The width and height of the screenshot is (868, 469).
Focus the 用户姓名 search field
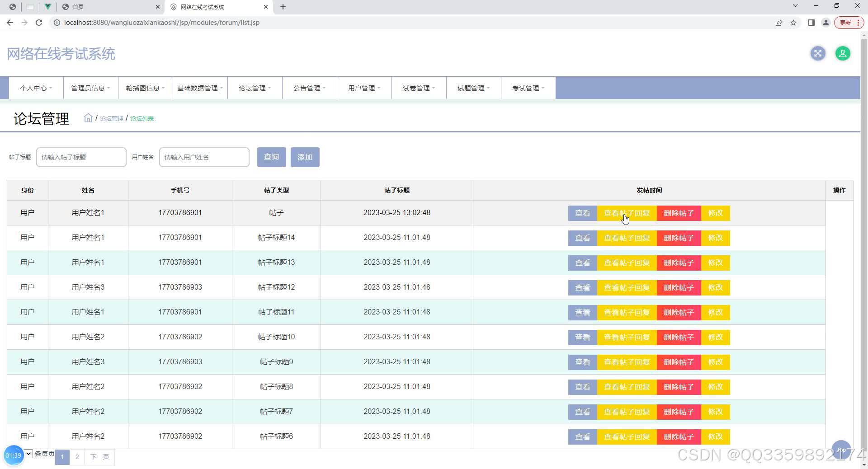pos(204,157)
